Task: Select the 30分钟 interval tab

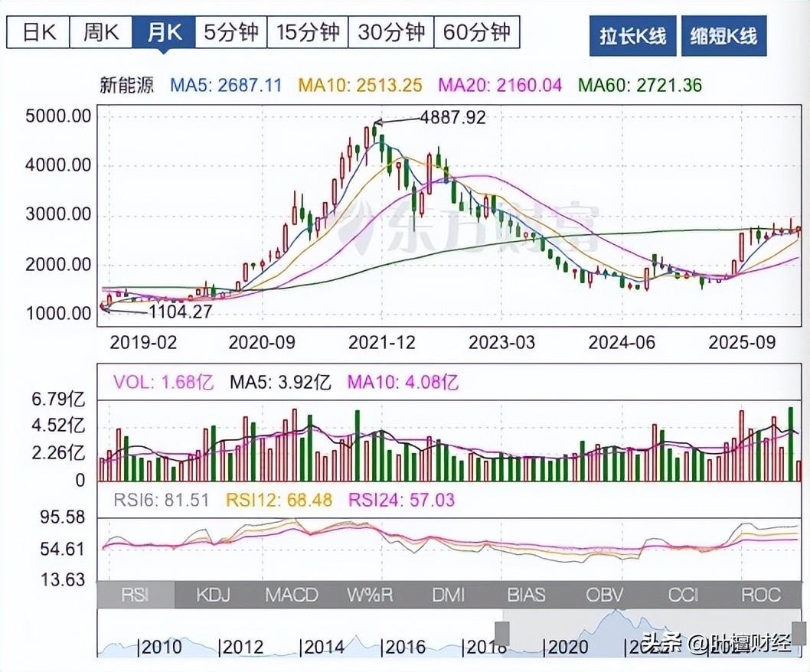Action: (x=391, y=32)
